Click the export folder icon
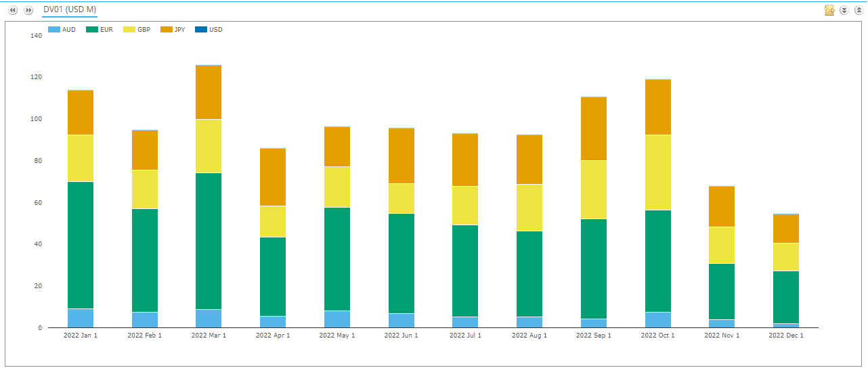This screenshot has width=868, height=368. [x=829, y=10]
